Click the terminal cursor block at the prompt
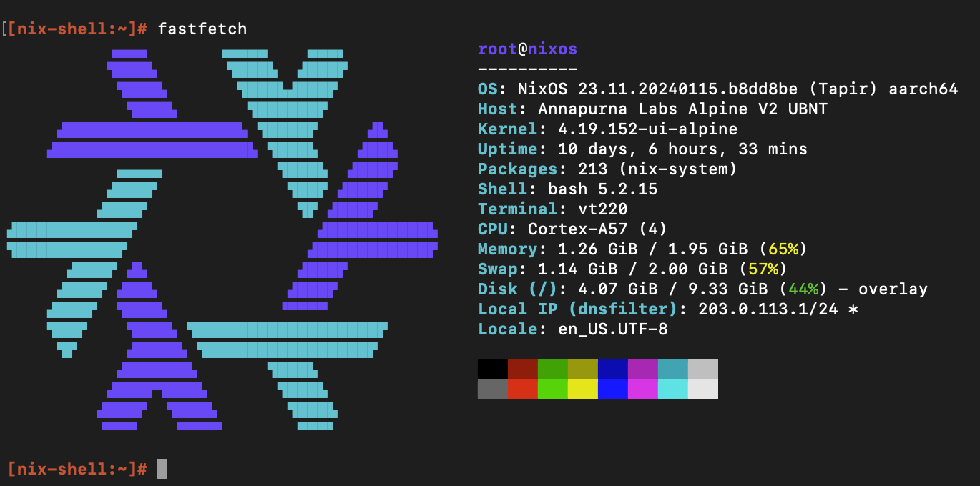980x486 pixels. coord(162,469)
